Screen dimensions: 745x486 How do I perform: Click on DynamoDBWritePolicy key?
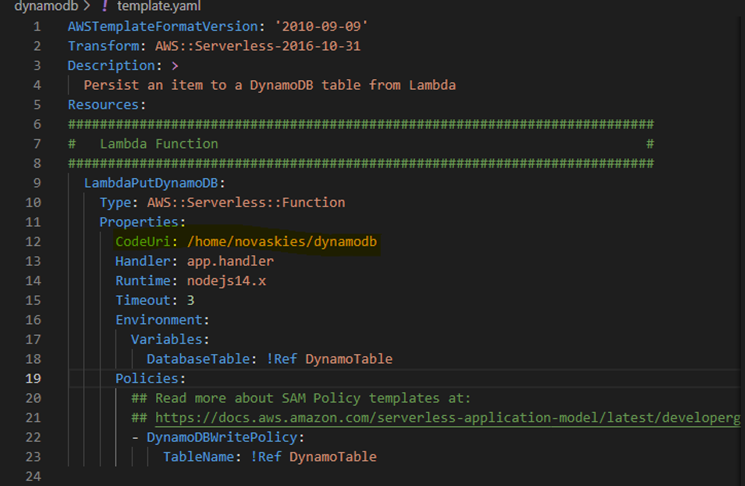(x=222, y=437)
